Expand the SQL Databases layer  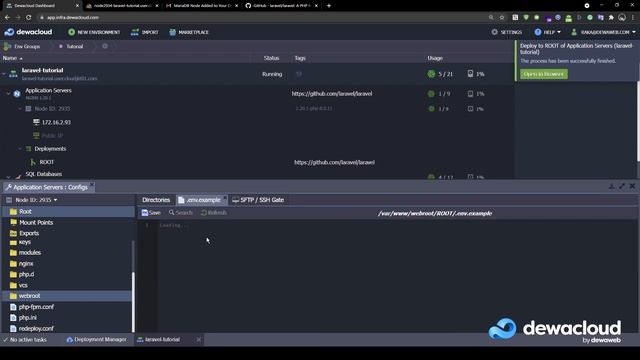(x=8, y=176)
